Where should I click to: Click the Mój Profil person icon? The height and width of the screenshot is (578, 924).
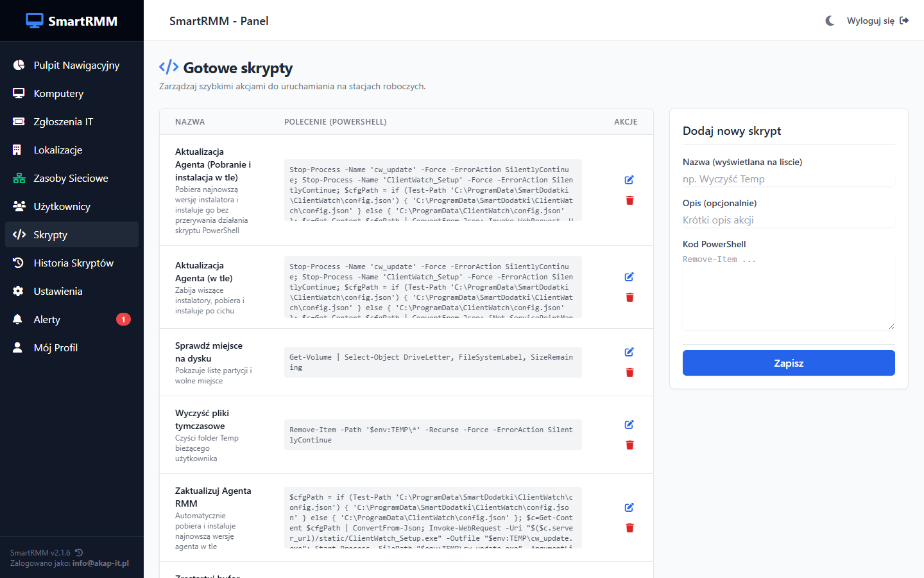point(18,347)
